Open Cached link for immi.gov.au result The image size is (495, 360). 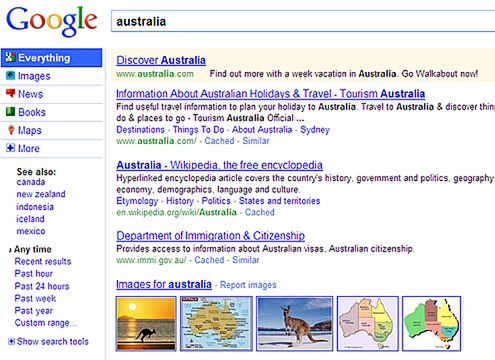(209, 260)
